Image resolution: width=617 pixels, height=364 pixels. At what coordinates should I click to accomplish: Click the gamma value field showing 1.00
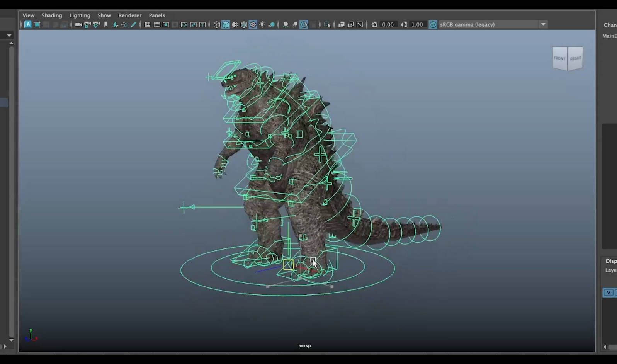pyautogui.click(x=417, y=24)
